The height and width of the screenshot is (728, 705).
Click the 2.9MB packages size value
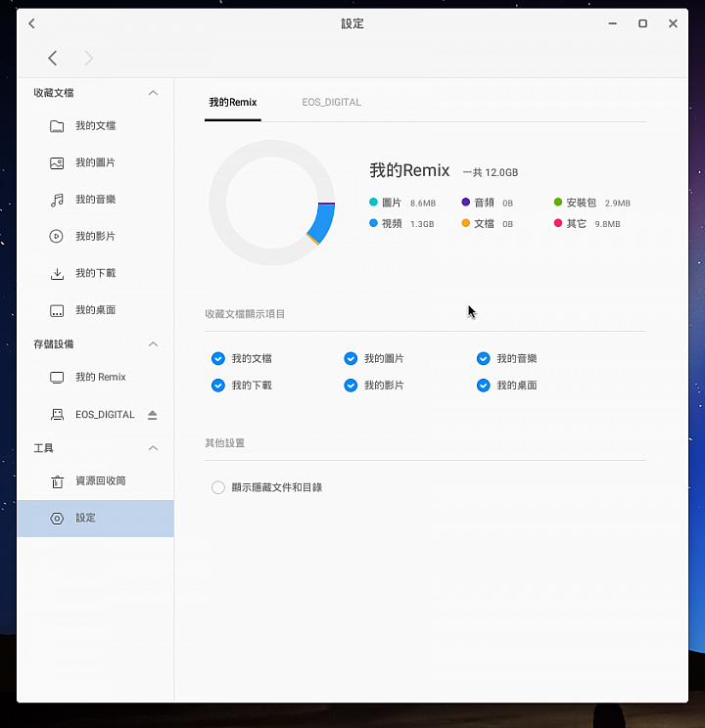tap(618, 204)
